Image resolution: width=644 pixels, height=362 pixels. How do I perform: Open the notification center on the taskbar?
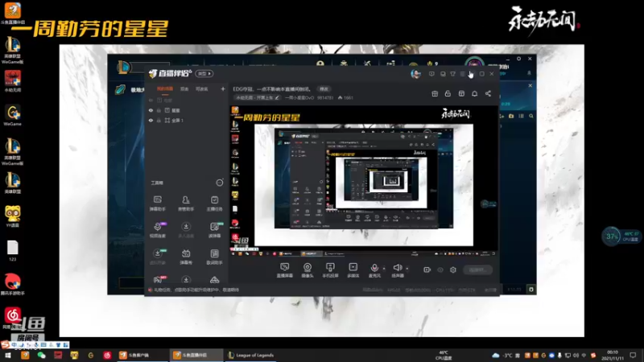pos(633,355)
